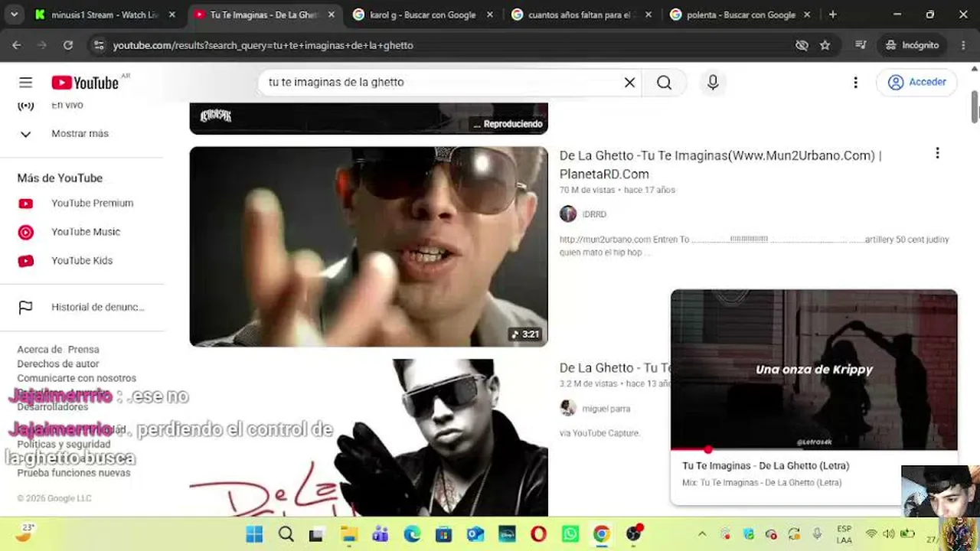Launch Microsoft Edge from the taskbar
Viewport: 980px width, 551px height.
(412, 534)
